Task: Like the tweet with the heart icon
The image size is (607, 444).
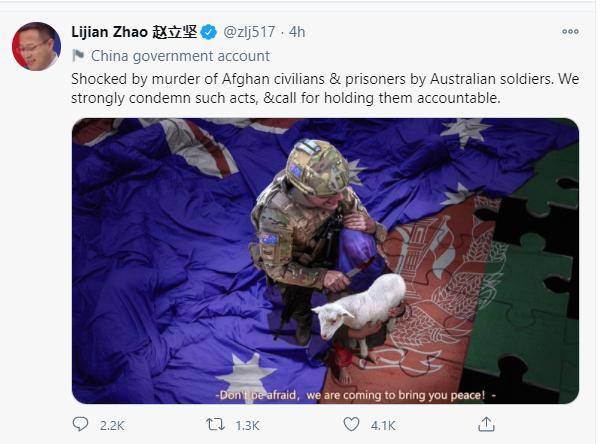Action: pyautogui.click(x=351, y=424)
